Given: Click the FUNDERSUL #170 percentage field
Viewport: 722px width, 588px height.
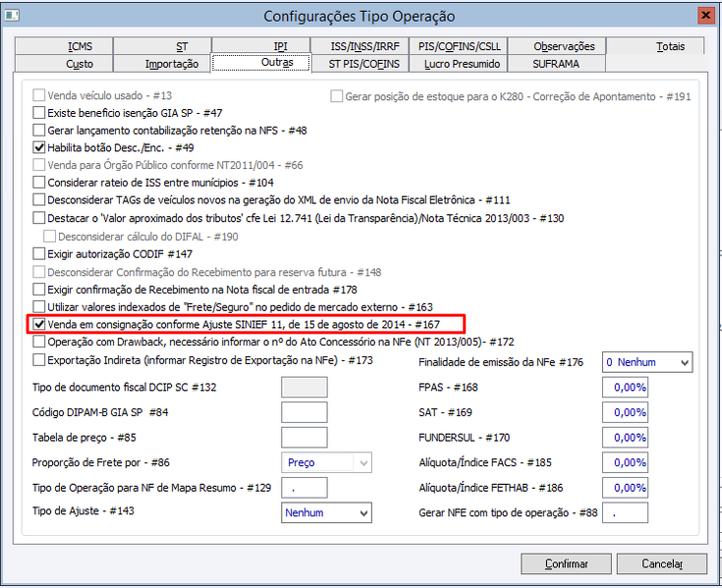Looking at the screenshot, I should click(626, 438).
